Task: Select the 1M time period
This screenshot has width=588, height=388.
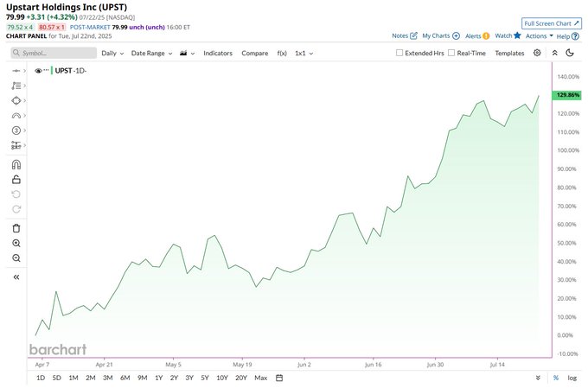Action: pyautogui.click(x=73, y=378)
